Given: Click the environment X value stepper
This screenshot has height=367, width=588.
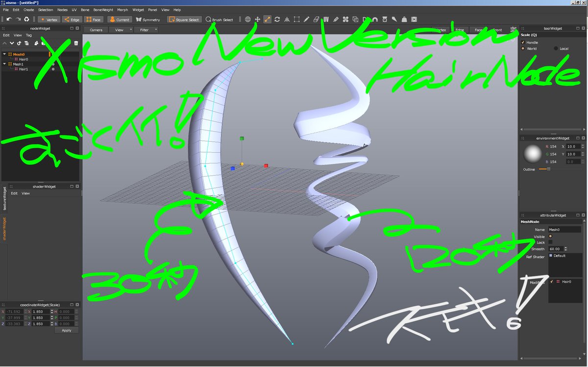Looking at the screenshot, I should click(x=582, y=147).
